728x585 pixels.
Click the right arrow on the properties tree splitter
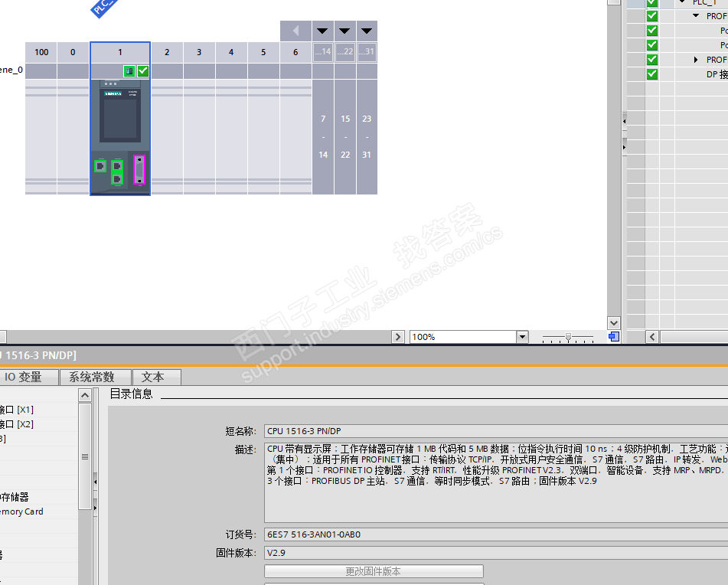[x=95, y=508]
